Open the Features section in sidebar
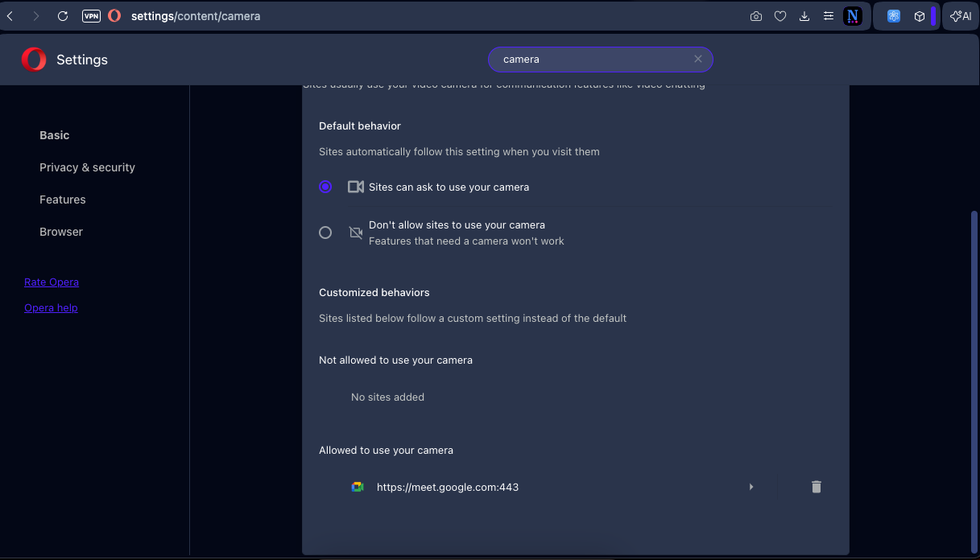The image size is (980, 560). point(62,200)
